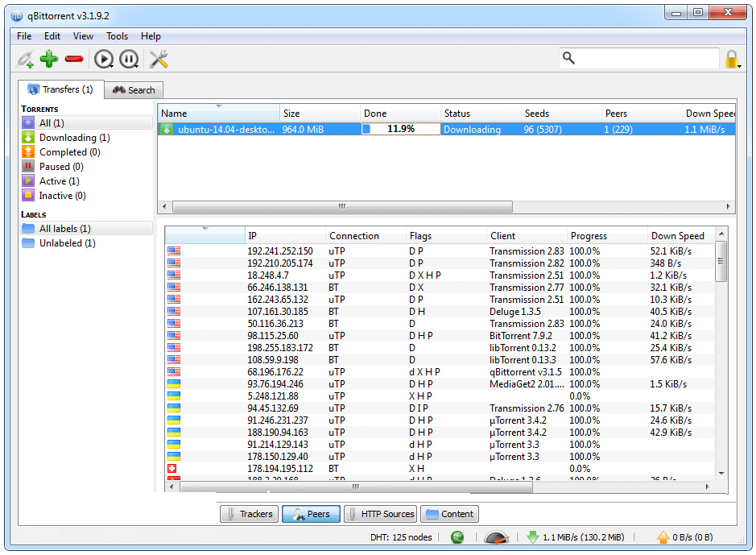
Task: Focus the torrent search filter field
Action: coord(638,58)
